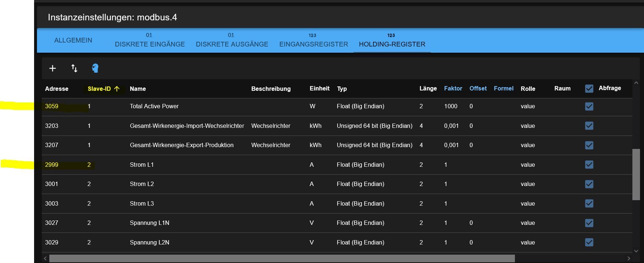Open Diskrete Ausgänge tab
Screen dimensions: 644x263
[x=232, y=40]
